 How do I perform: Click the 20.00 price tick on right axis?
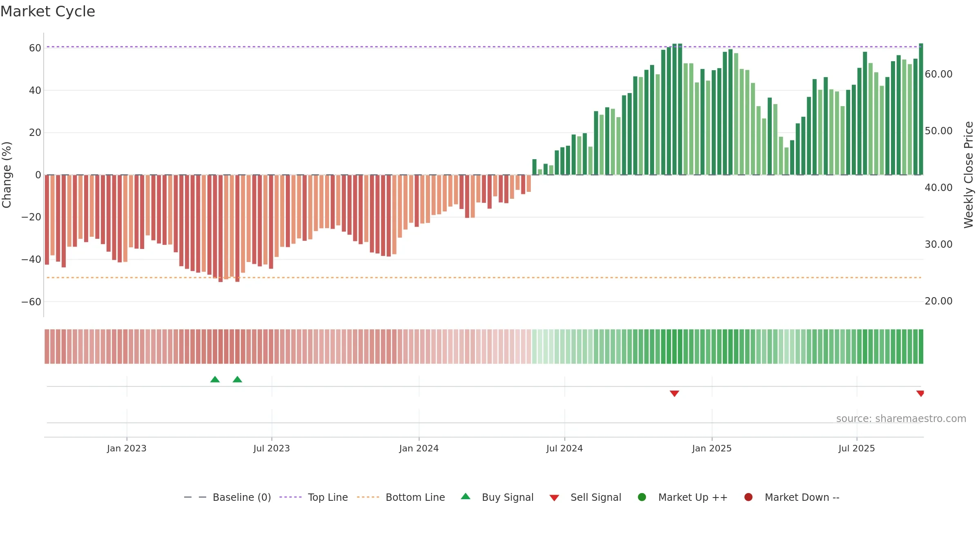(x=939, y=301)
